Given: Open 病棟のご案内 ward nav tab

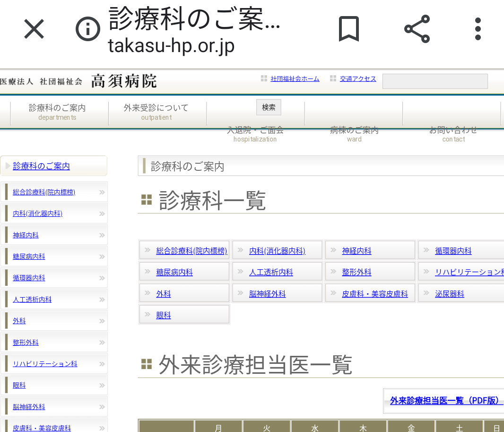Looking at the screenshot, I should 354,134.
